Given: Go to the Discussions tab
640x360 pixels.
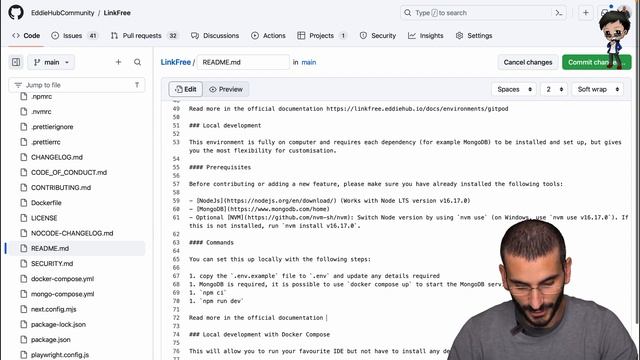Looking at the screenshot, I should [x=215, y=36].
